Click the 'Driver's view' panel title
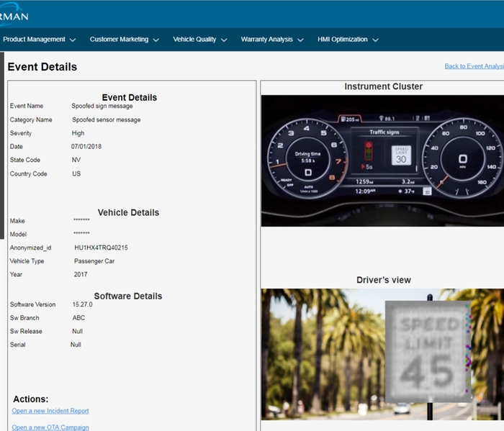This screenshot has width=504, height=431. [384, 280]
